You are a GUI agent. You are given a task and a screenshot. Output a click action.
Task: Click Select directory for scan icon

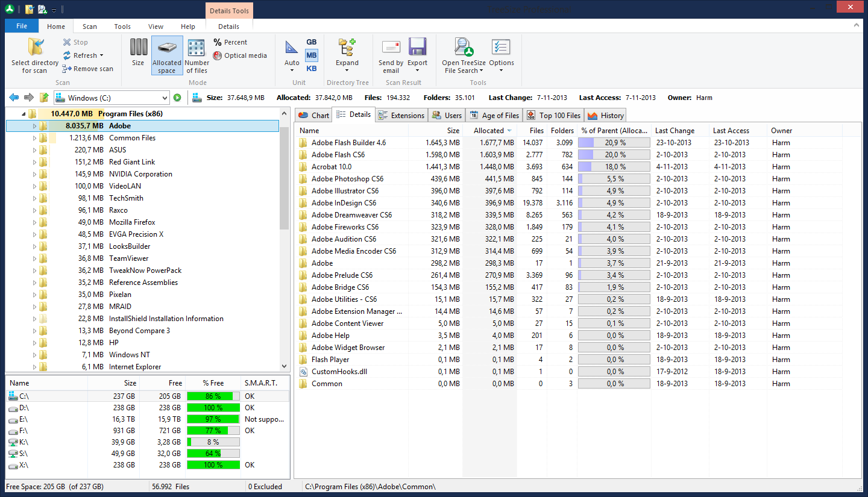tap(35, 48)
